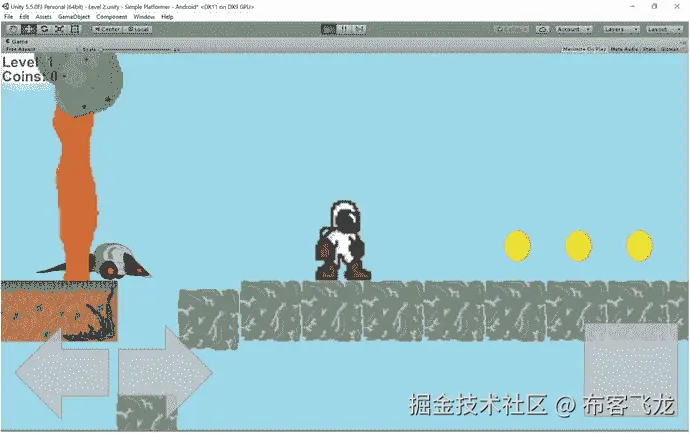Open the File menu
690x433 pixels.
click(8, 17)
